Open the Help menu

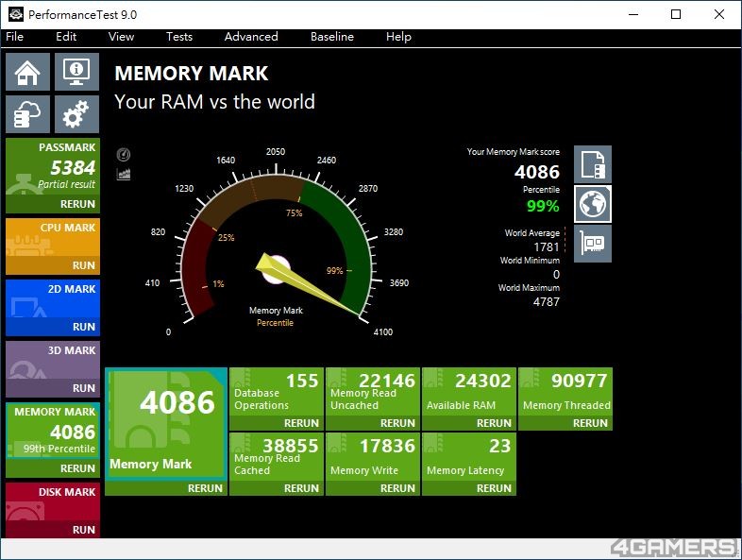pos(398,37)
